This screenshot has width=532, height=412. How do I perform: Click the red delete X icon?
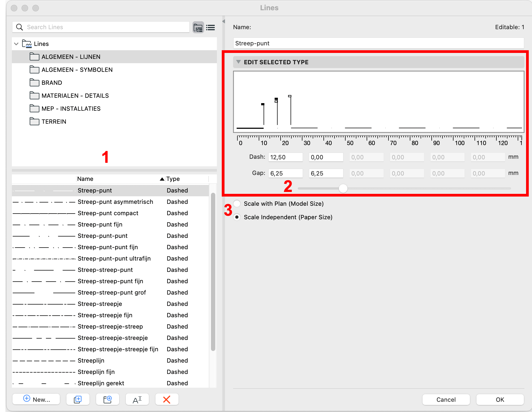point(167,399)
